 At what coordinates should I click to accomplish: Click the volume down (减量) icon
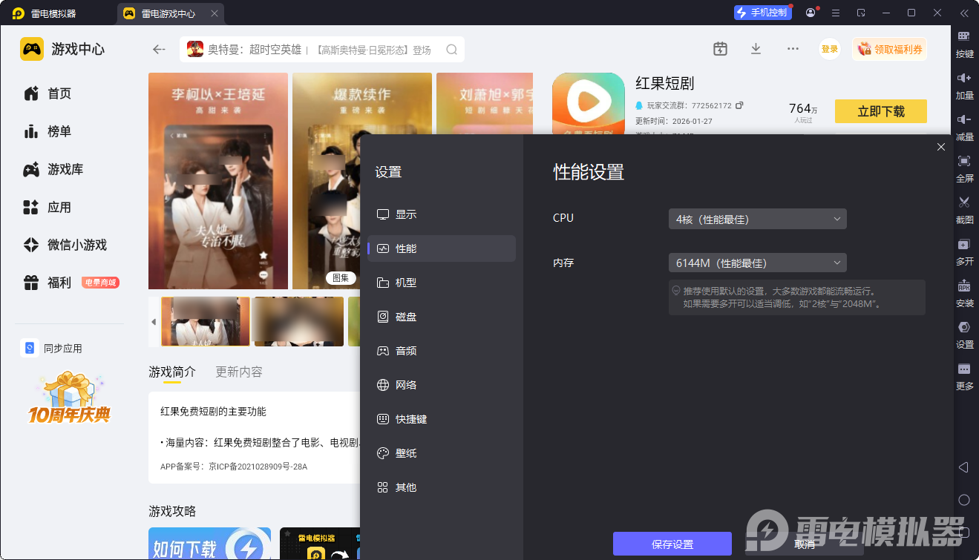coord(964,120)
